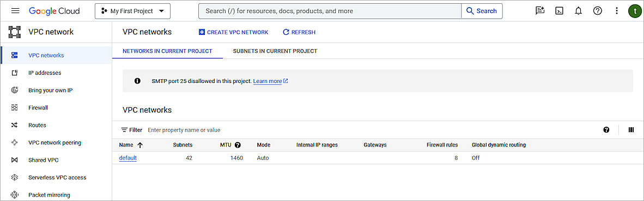Click the Internal IP ranges column header
This screenshot has height=201, width=644.
click(x=317, y=145)
